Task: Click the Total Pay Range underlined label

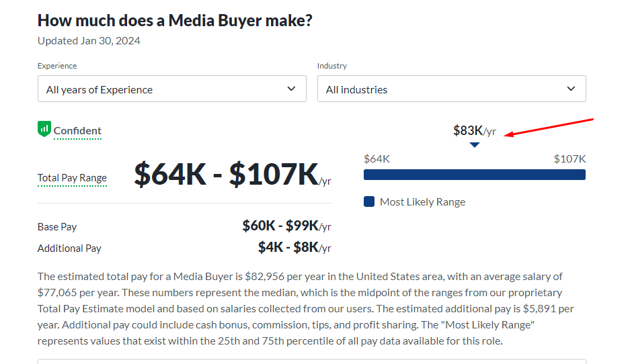Action: point(73,178)
